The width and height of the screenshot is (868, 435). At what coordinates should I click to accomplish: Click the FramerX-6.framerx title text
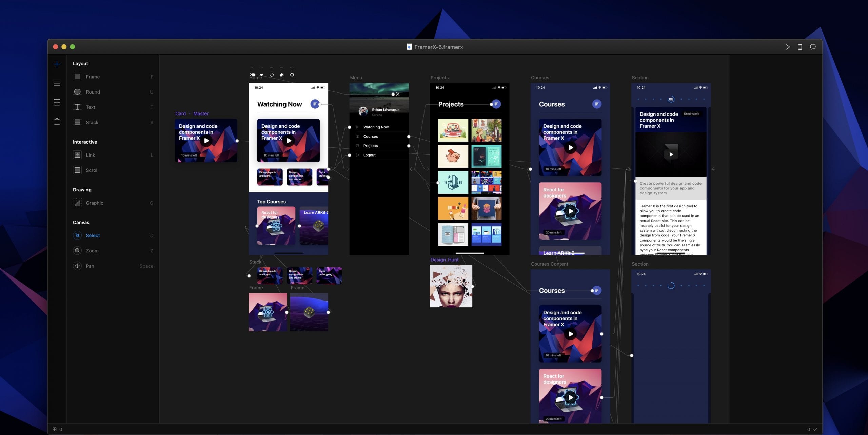(x=438, y=47)
